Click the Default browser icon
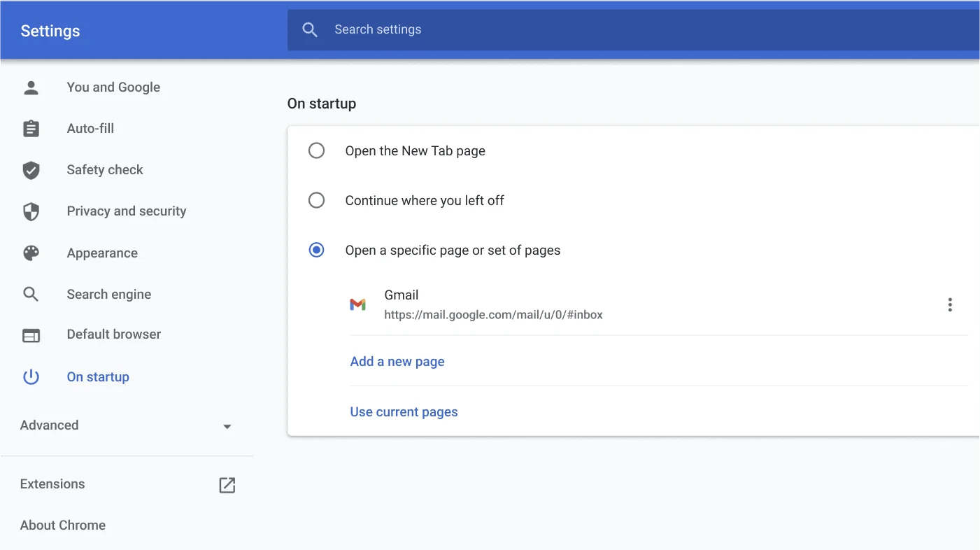 31,335
